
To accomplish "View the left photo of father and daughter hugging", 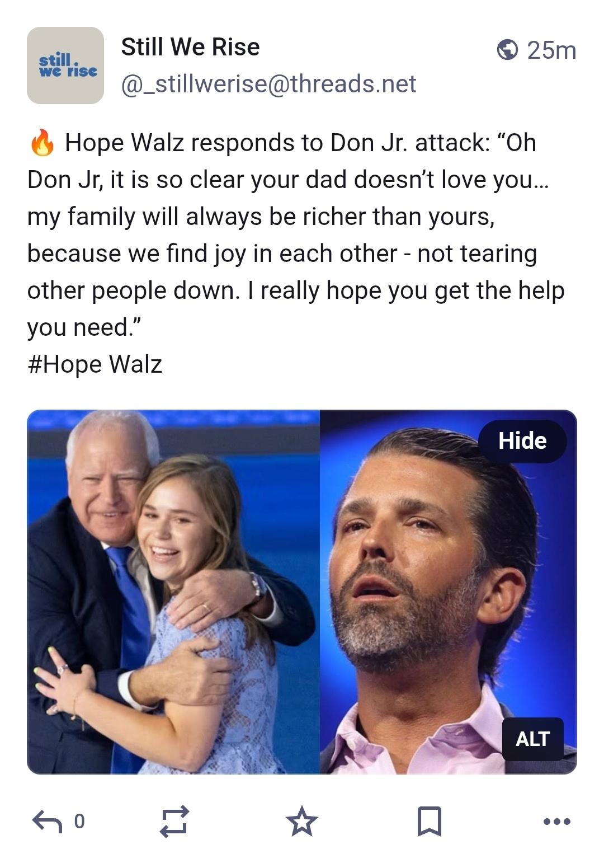I will 173,592.
